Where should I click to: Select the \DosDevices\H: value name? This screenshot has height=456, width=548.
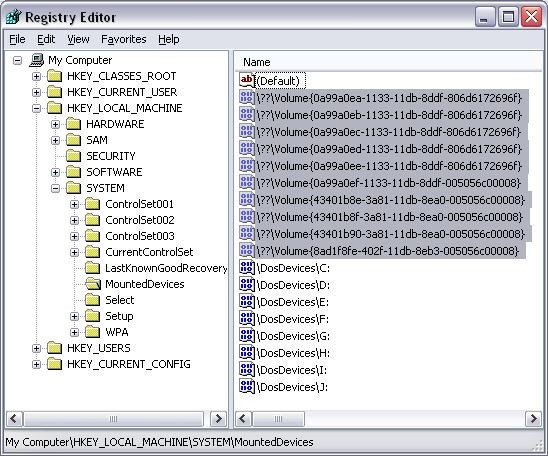point(293,353)
